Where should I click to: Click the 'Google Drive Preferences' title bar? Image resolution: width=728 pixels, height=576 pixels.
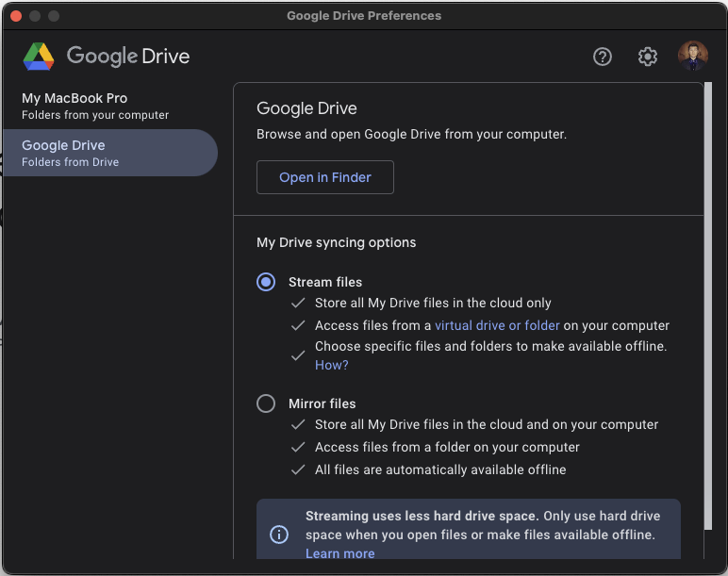click(364, 16)
